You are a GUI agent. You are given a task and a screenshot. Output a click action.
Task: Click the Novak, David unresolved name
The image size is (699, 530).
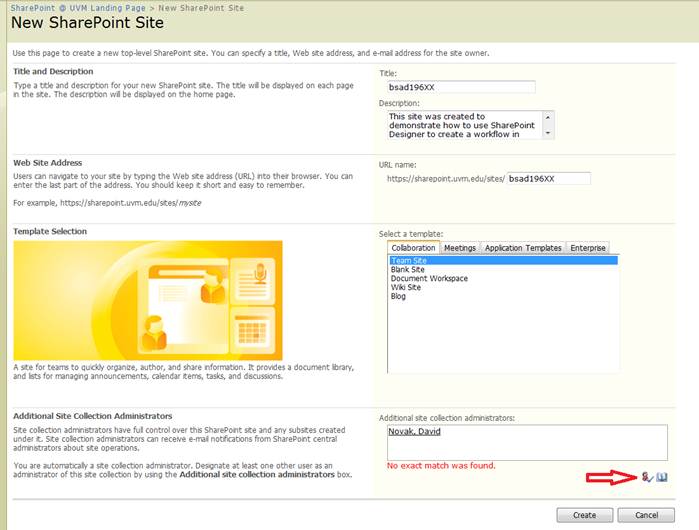(x=414, y=431)
